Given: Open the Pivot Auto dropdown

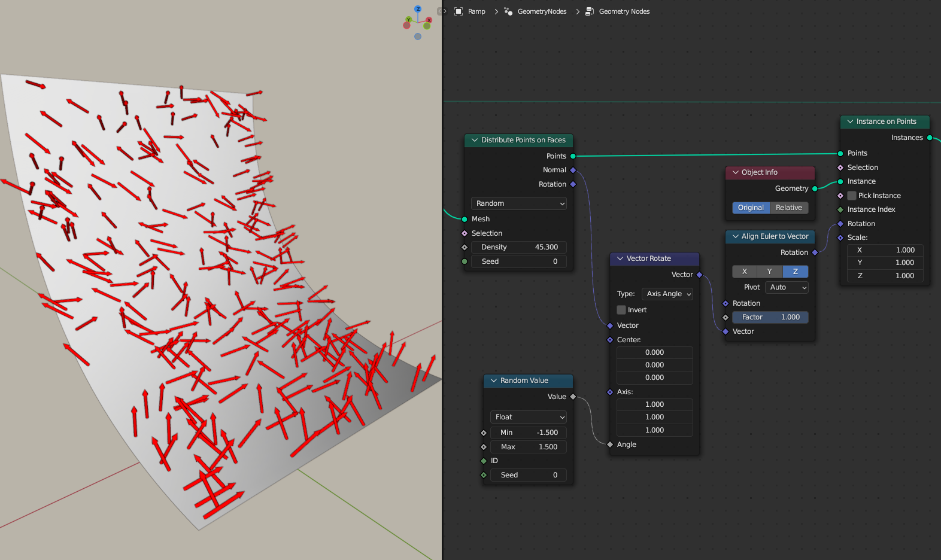Looking at the screenshot, I should [x=787, y=287].
